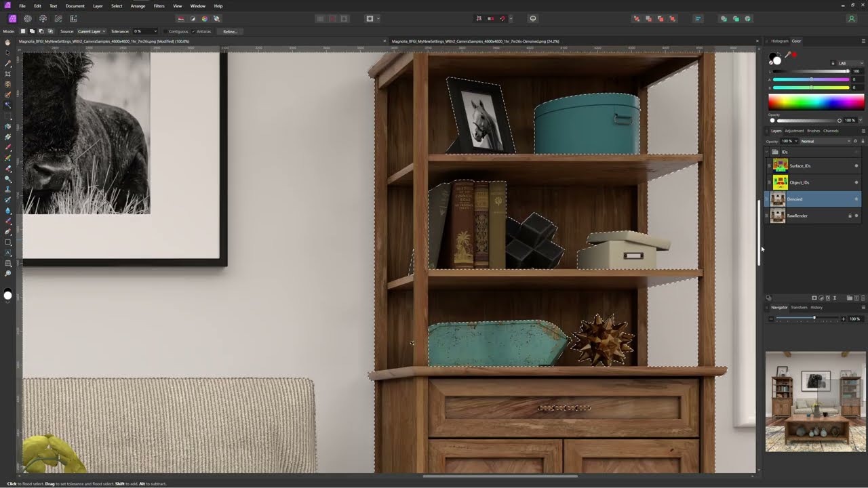Click Navigator zoom in plus button
Viewport: 868px width, 488px height.
point(844,319)
